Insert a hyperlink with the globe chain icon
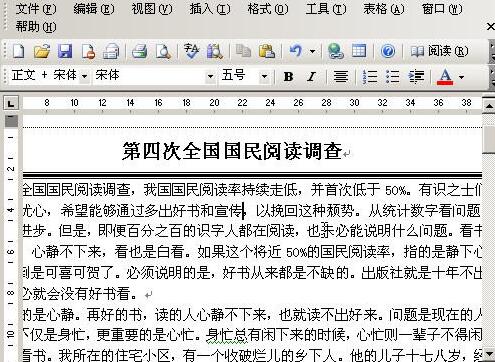Image resolution: width=495 pixels, height=362 pixels. pos(335,51)
